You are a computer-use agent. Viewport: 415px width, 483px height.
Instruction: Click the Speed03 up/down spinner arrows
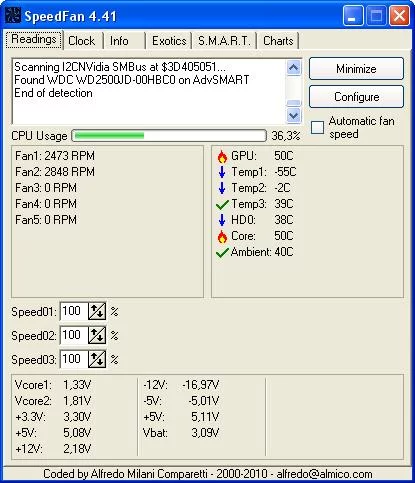[97, 359]
